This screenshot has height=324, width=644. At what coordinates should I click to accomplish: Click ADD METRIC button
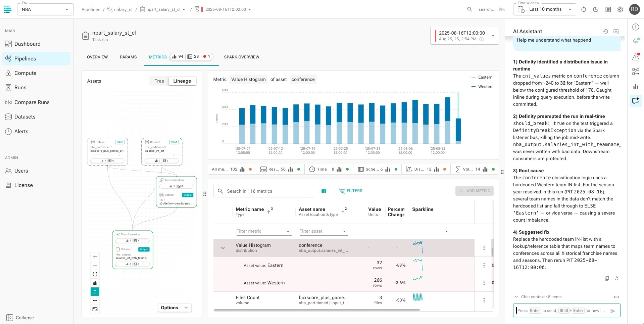pyautogui.click(x=475, y=191)
